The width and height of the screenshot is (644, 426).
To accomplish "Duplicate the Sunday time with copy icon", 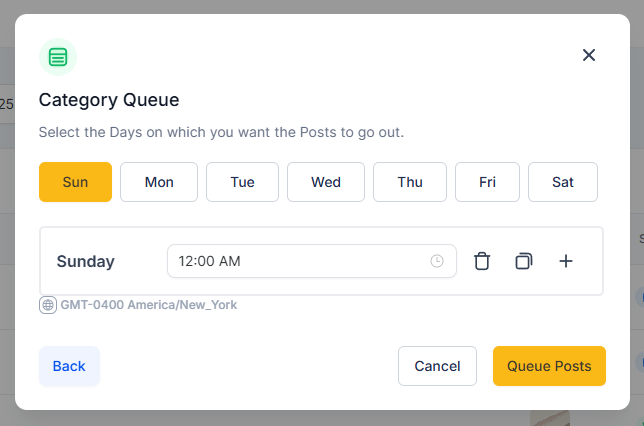I will coord(524,261).
